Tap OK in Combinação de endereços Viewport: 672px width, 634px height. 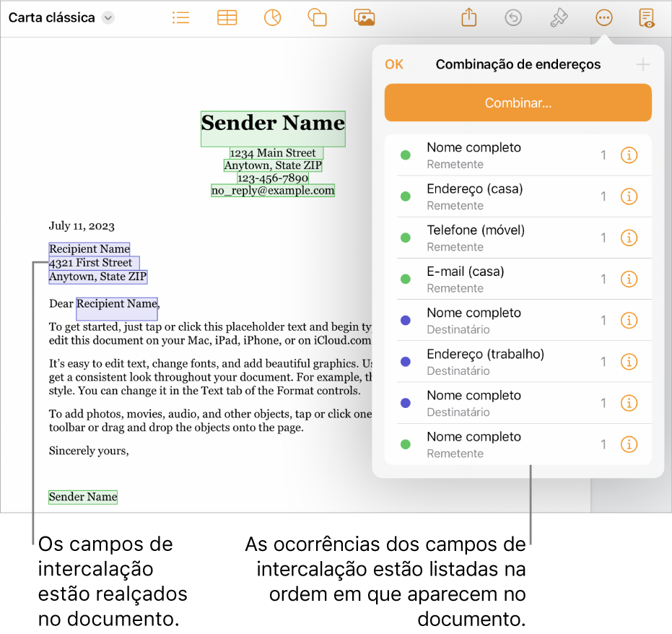point(394,64)
